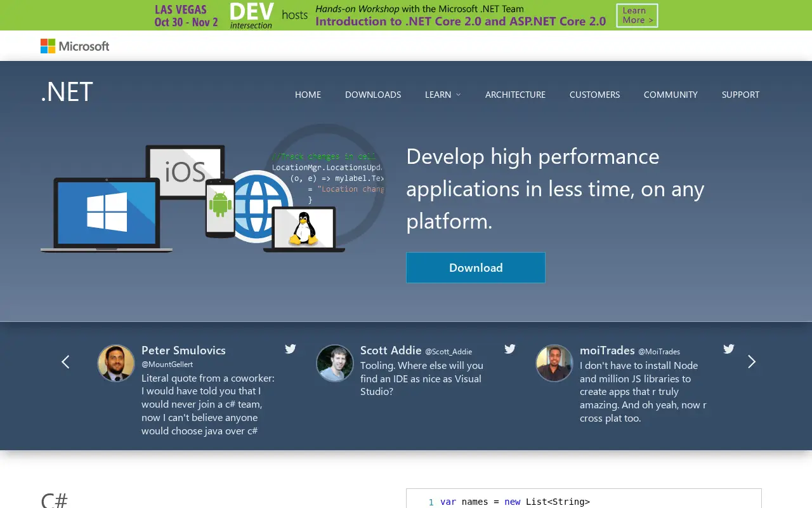This screenshot has width=812, height=508.
Task: Click the 'Las Vegas Oct 30 - Nov 2' banner text
Action: pos(186,16)
